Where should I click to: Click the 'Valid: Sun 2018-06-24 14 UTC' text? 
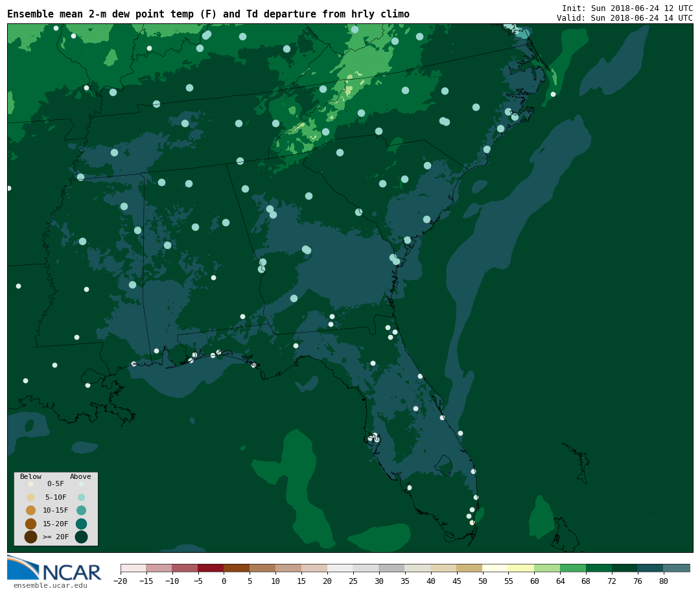[x=625, y=18]
